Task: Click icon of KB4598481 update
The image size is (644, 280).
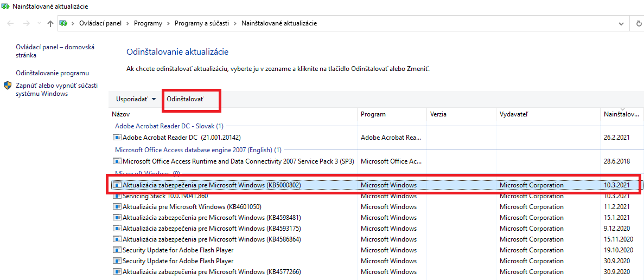Action: (117, 217)
